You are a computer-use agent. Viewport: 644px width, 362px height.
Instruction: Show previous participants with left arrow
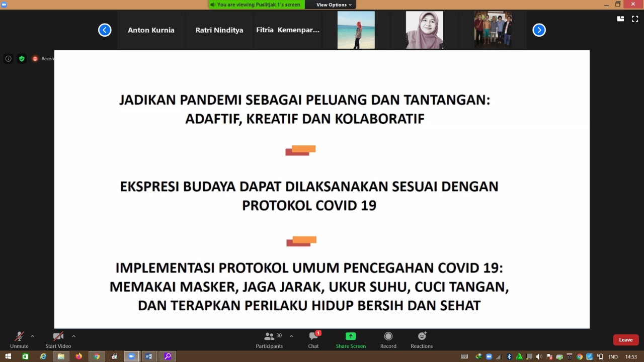tap(105, 30)
